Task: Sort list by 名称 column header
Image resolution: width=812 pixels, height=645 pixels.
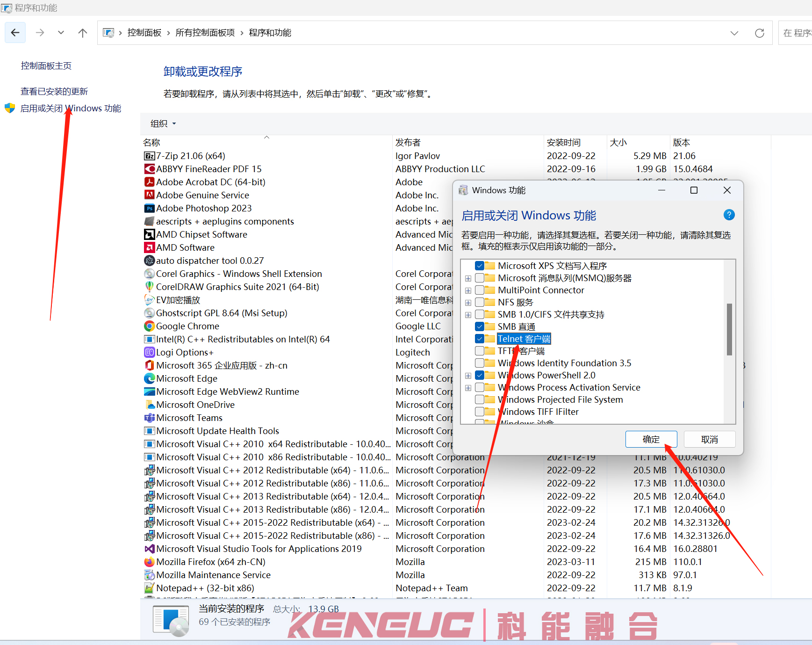Action: pos(266,142)
